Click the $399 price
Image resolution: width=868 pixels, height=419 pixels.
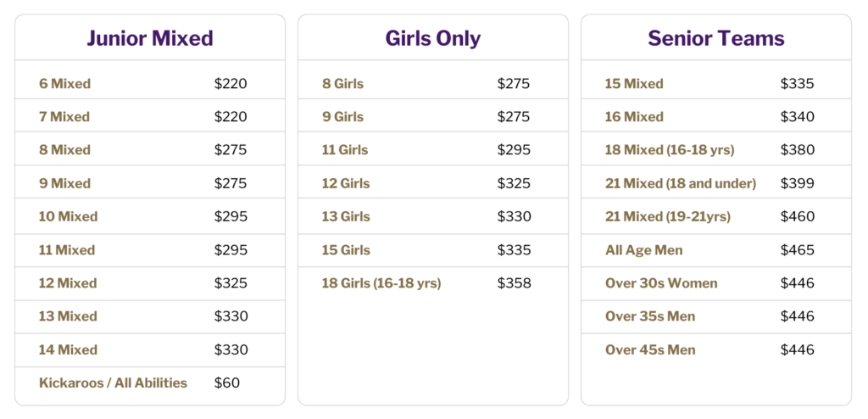tap(797, 183)
